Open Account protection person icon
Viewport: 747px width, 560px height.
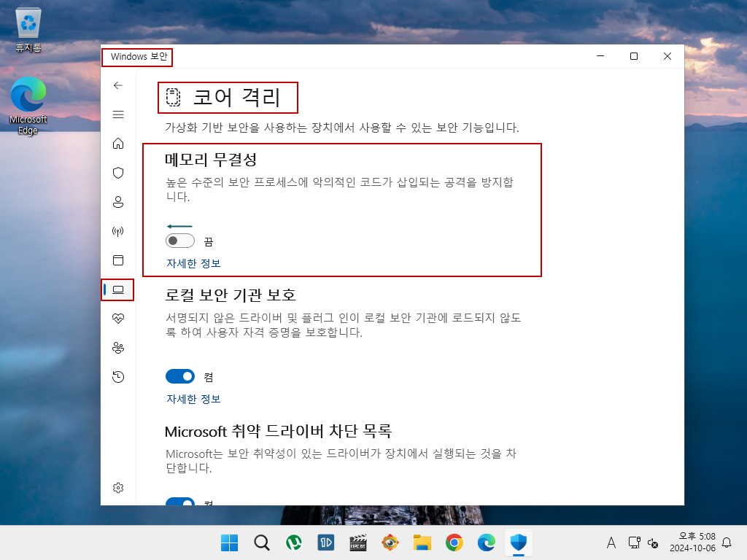pos(118,202)
